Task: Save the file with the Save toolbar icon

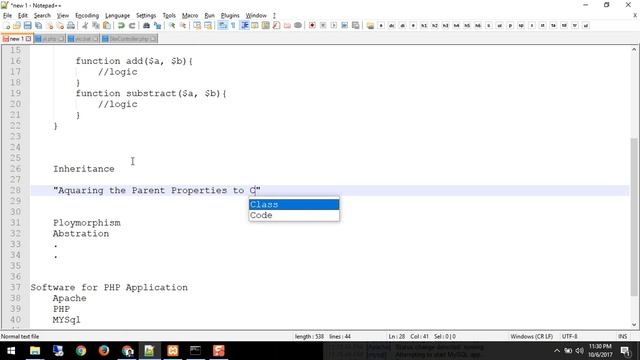Action: (x=27, y=26)
